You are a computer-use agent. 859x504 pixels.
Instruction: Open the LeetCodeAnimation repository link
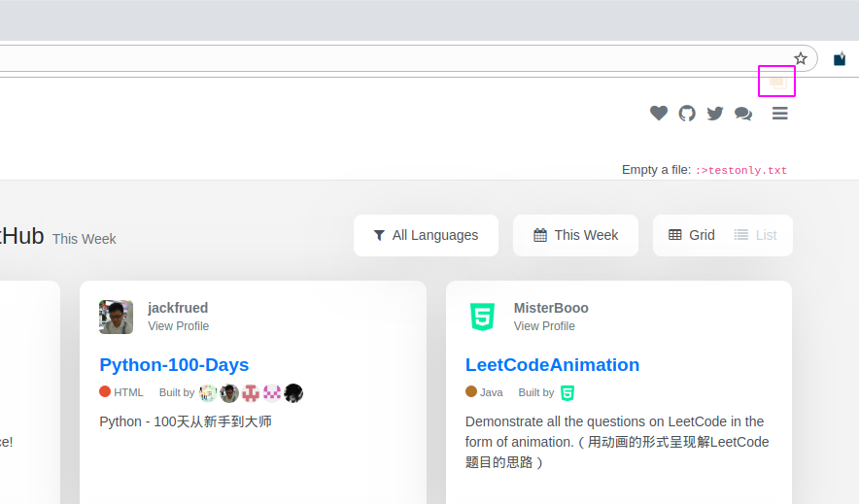point(552,364)
